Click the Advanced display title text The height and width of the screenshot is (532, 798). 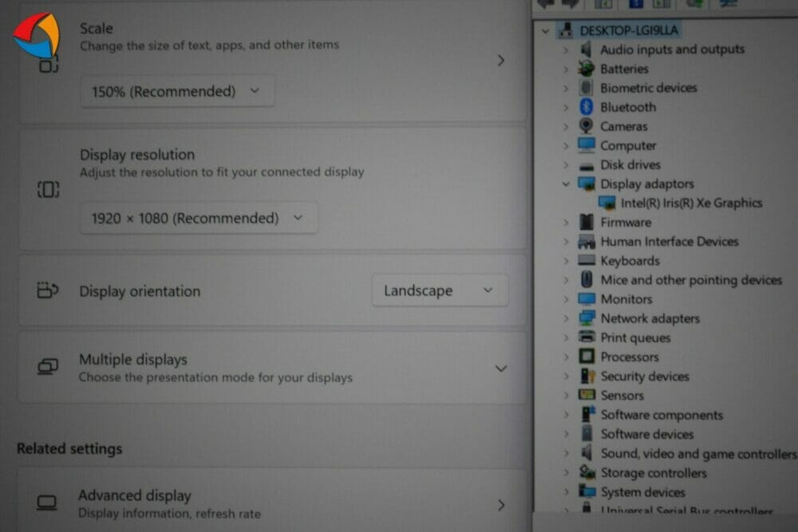[134, 495]
